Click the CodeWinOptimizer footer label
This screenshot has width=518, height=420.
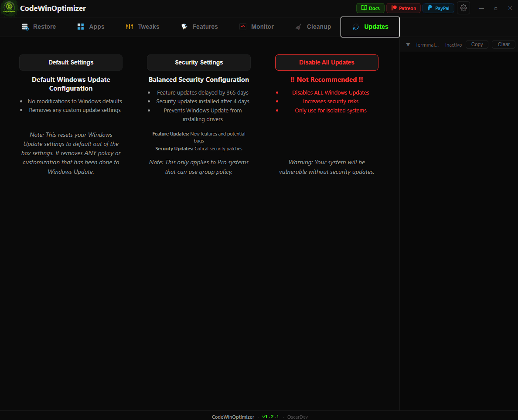233,417
